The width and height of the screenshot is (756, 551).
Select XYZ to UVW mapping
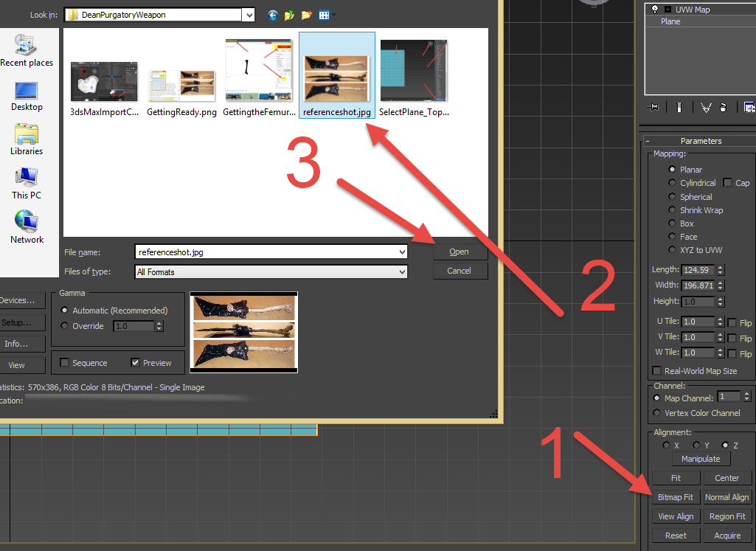(x=672, y=250)
